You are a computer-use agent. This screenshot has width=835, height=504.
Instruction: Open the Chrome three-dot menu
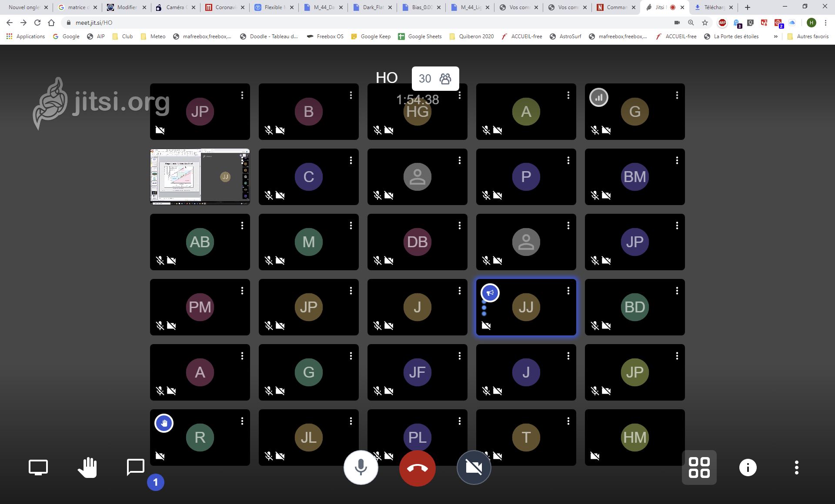[x=825, y=23]
